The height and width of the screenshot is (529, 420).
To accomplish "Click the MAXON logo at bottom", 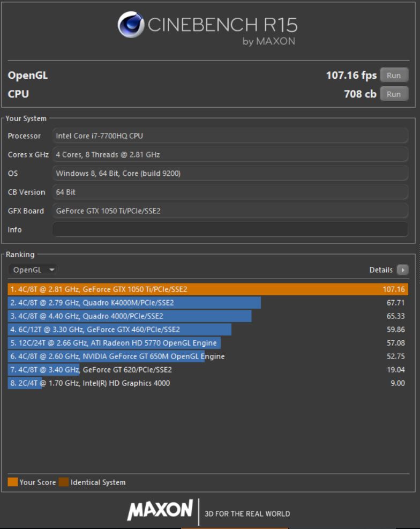I will [x=160, y=509].
